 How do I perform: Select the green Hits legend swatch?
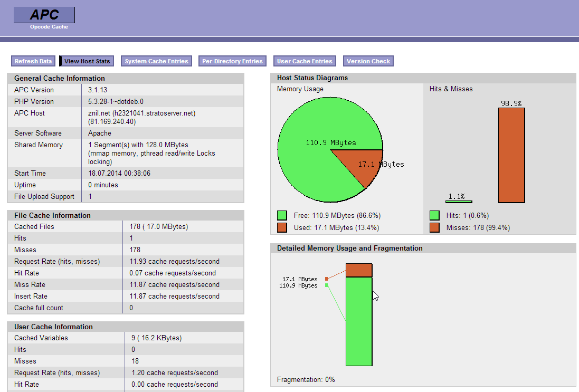point(434,215)
